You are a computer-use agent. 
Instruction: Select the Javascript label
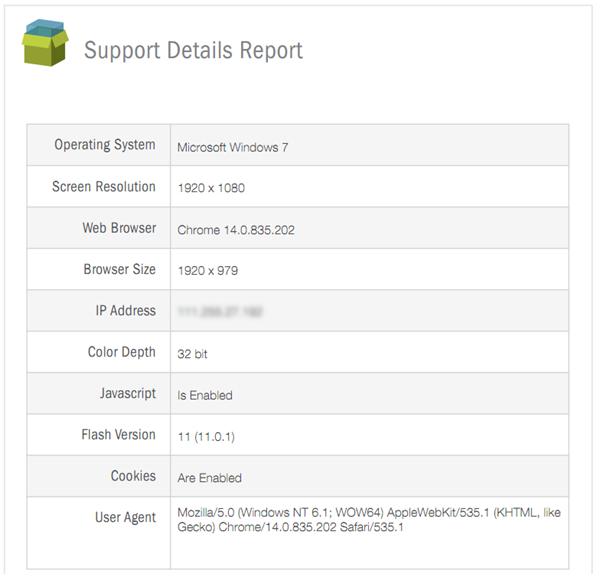[128, 393]
